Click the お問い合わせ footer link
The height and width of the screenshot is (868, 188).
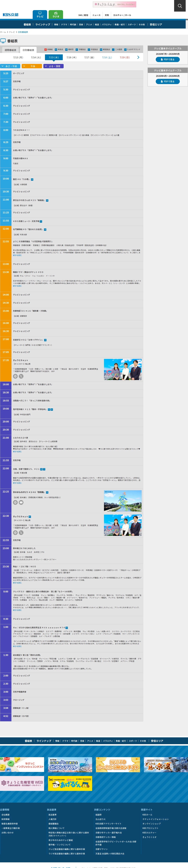pyautogui.click(x=7, y=833)
